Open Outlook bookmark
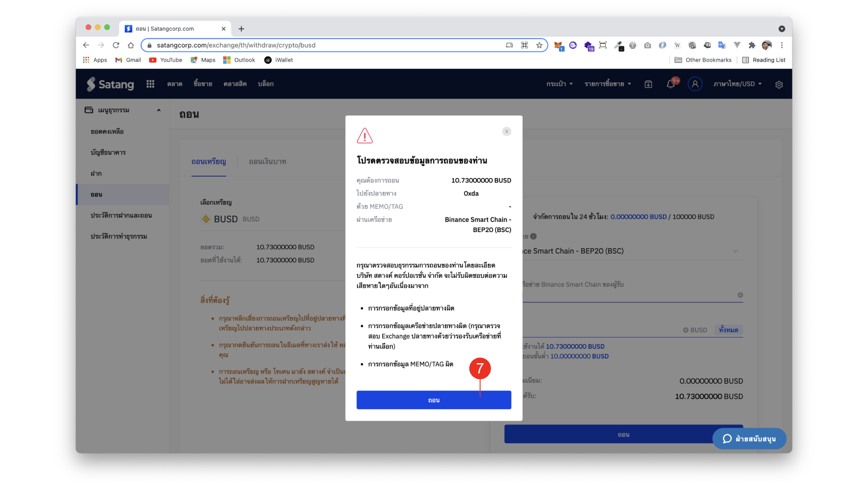868x487 pixels. (x=239, y=60)
